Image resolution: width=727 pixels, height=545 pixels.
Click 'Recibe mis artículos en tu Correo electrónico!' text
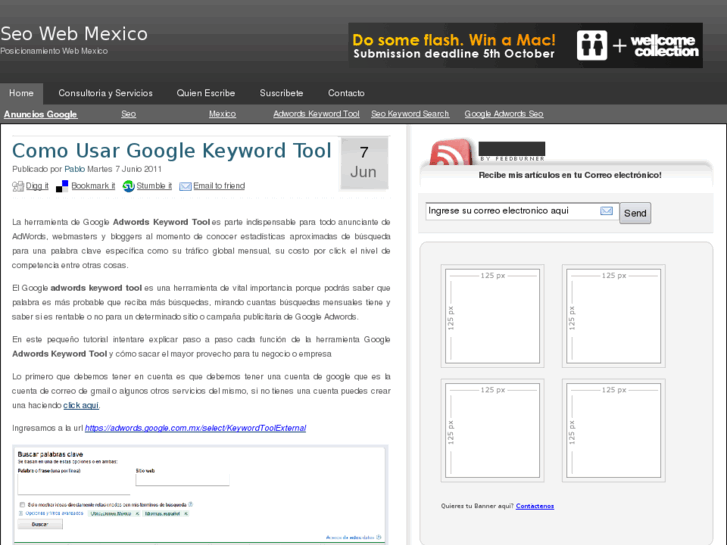[x=570, y=175]
